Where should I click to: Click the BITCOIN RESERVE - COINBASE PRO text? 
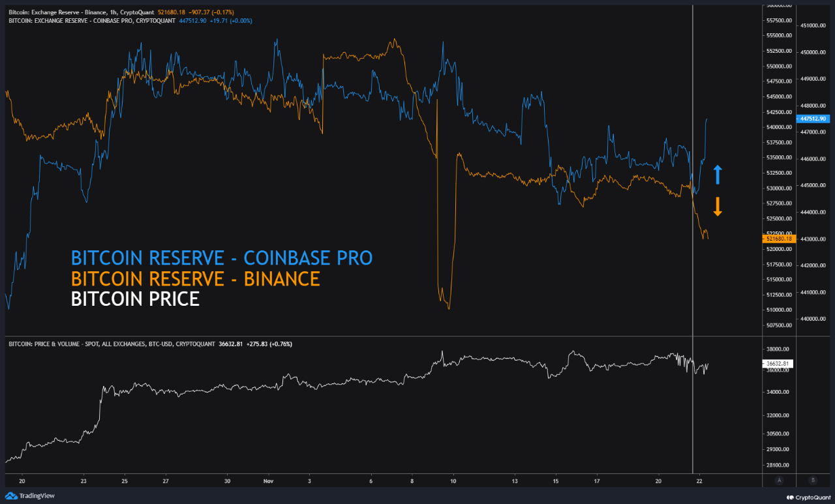[x=221, y=258]
